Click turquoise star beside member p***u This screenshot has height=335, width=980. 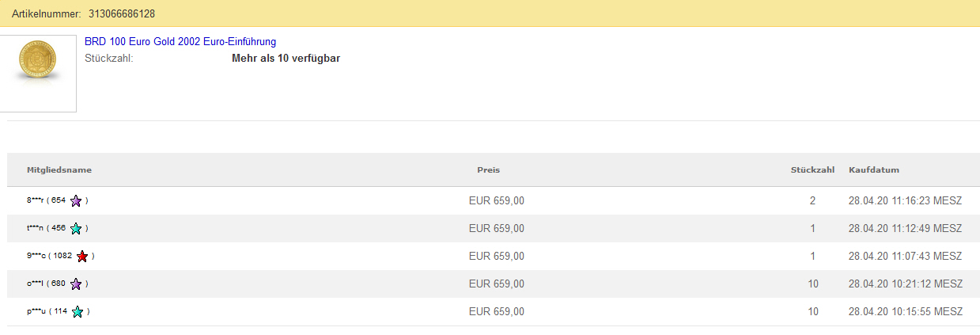(x=78, y=312)
